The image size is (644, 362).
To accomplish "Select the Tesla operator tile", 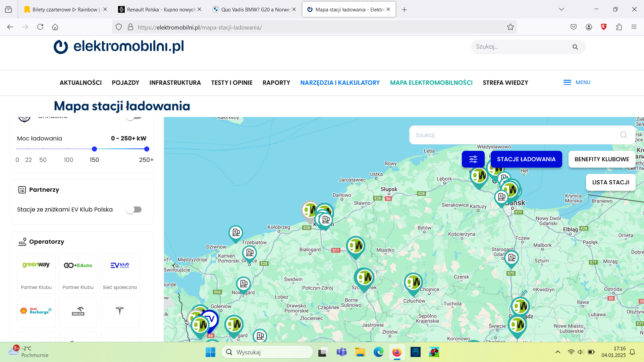I will pos(120,312).
